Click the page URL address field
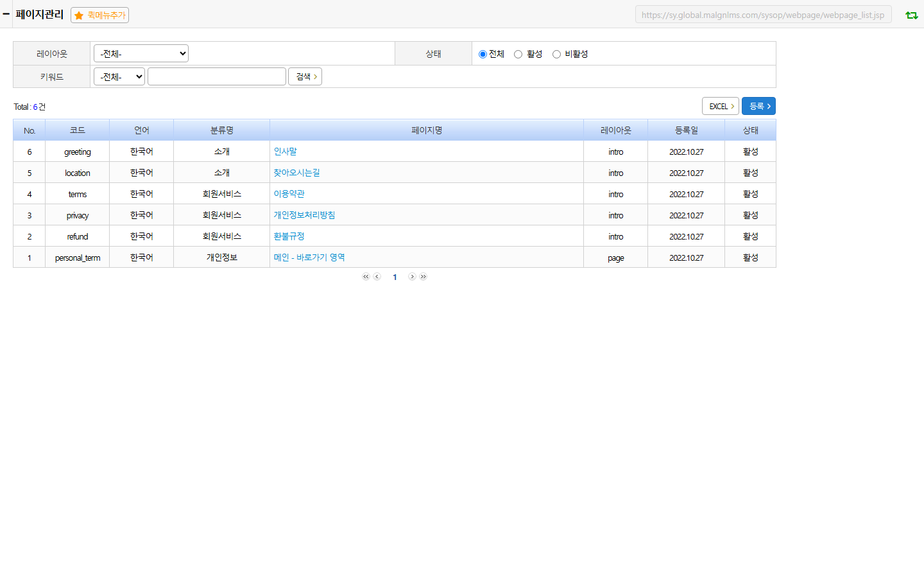This screenshot has width=924, height=578. point(764,15)
